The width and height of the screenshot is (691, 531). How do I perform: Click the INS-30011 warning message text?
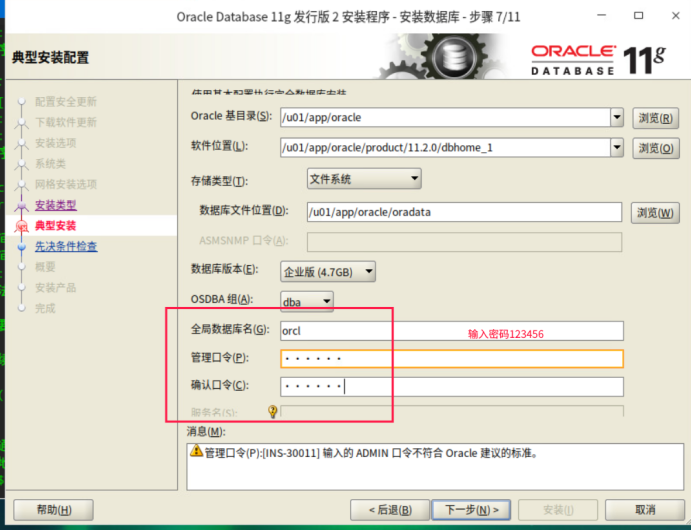pyautogui.click(x=371, y=453)
